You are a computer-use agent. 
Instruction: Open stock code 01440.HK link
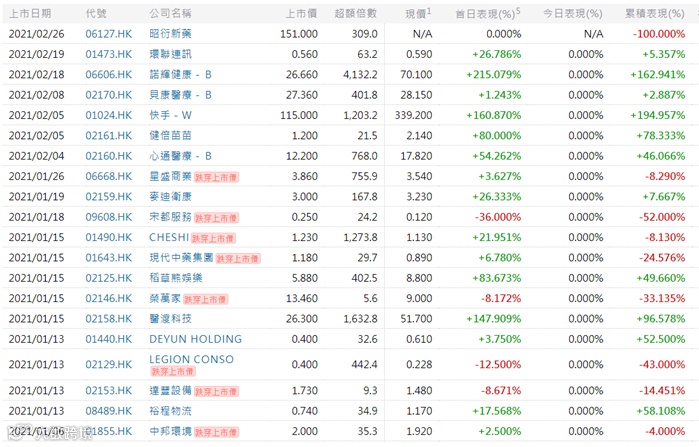pos(108,339)
